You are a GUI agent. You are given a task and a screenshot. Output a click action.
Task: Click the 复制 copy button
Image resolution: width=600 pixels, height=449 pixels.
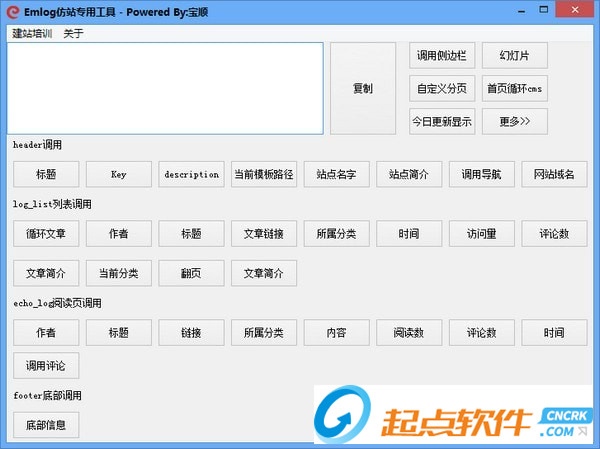[x=363, y=88]
